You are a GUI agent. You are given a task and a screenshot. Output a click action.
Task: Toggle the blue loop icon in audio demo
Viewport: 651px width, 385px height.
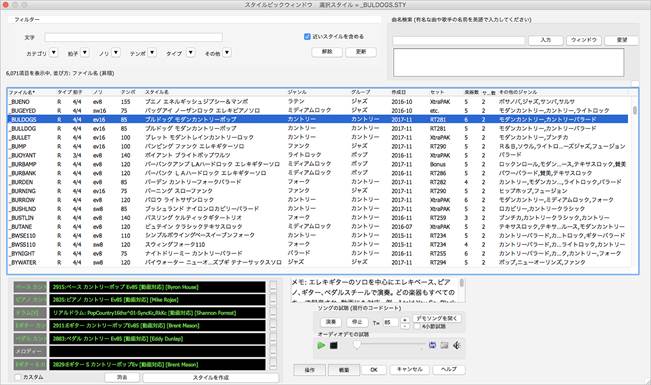(x=433, y=345)
